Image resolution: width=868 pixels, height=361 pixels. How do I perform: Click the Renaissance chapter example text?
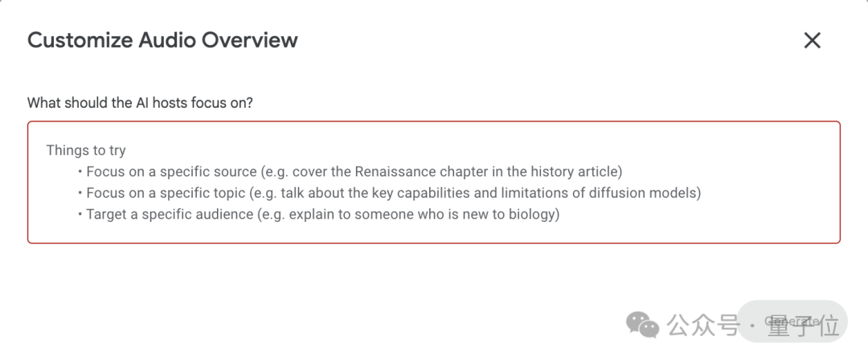(x=440, y=171)
